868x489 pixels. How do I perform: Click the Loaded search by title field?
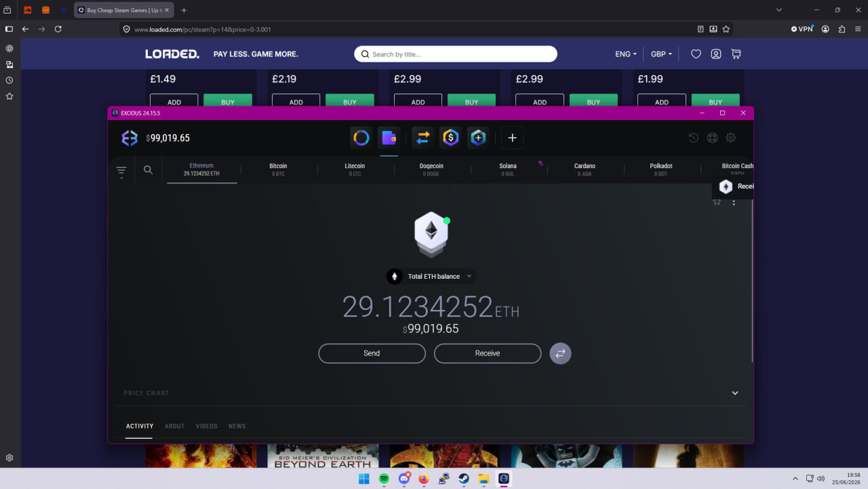(456, 54)
